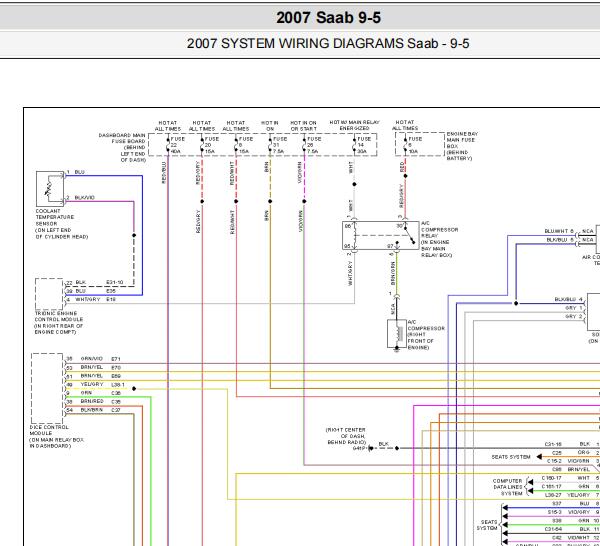Click the A/C compressor relay box symbol
Screen dimensions: 600x546
tap(380, 235)
